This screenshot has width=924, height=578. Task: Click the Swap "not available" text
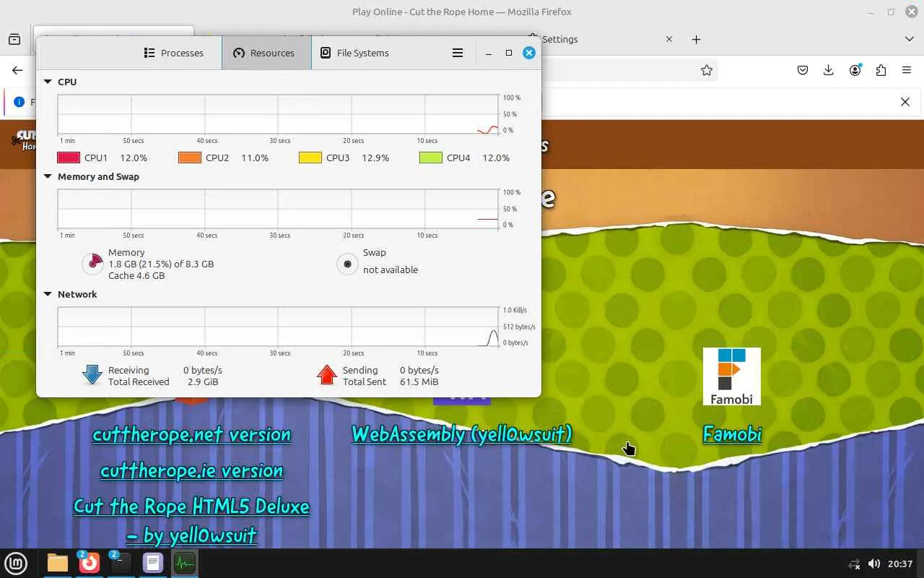point(391,269)
